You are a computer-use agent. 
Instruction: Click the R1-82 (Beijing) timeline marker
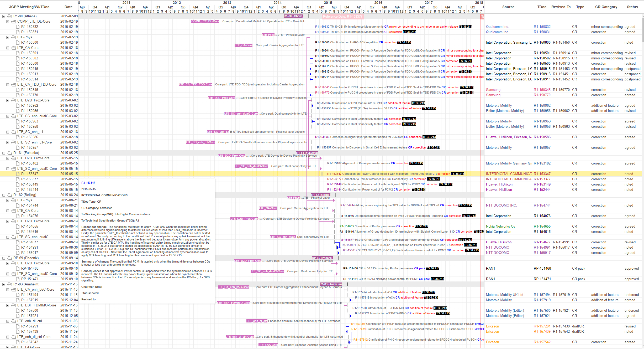320,195
